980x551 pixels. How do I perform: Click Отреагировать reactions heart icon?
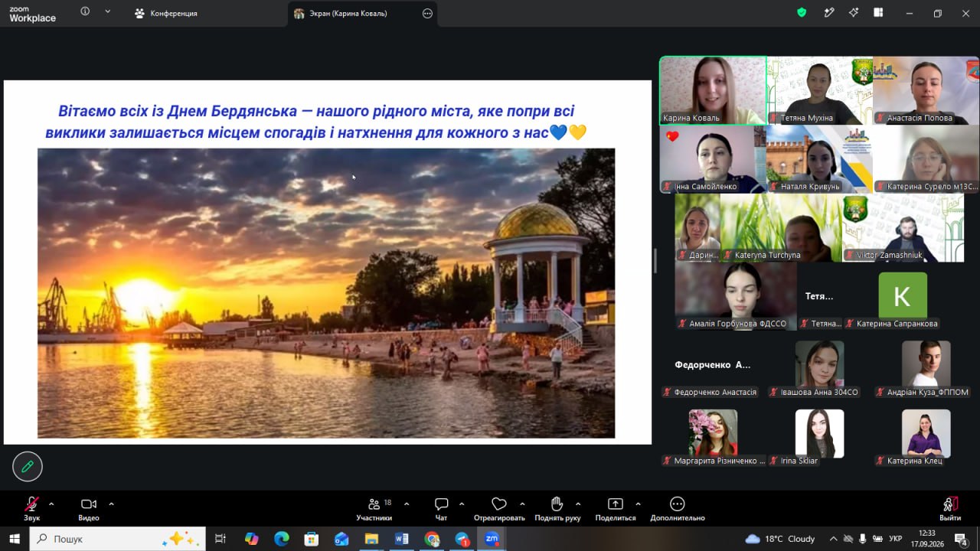[499, 510]
